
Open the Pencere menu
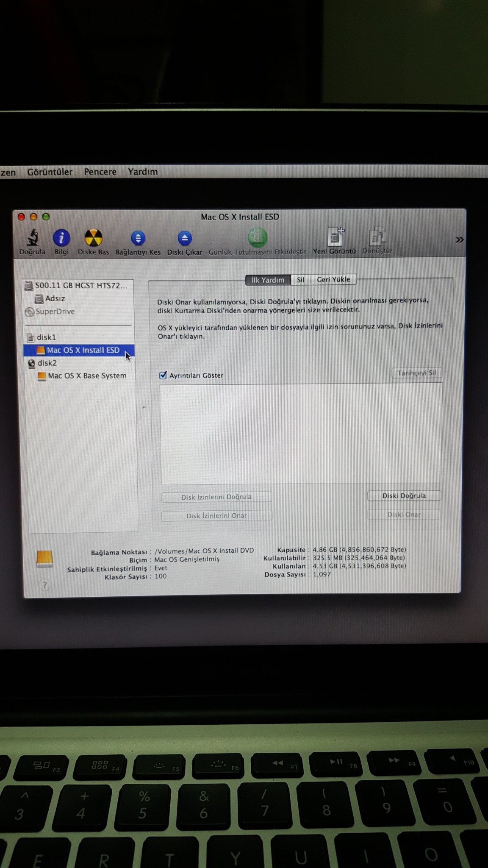pyautogui.click(x=100, y=172)
